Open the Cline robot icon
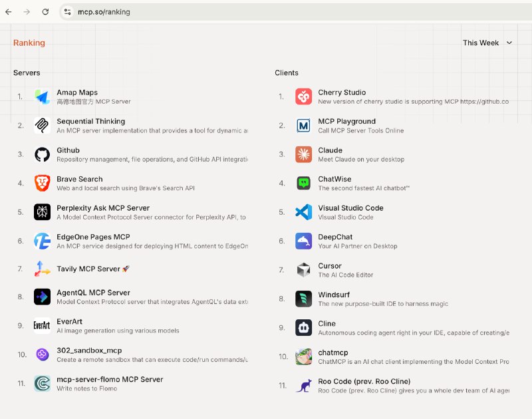532x419 pixels. click(303, 328)
